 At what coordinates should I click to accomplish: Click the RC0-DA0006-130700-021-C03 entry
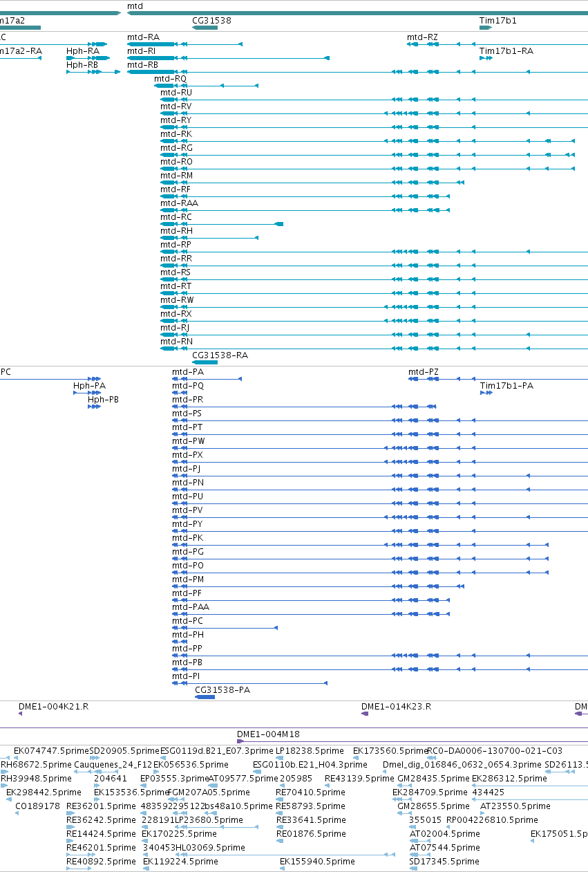coord(495,750)
